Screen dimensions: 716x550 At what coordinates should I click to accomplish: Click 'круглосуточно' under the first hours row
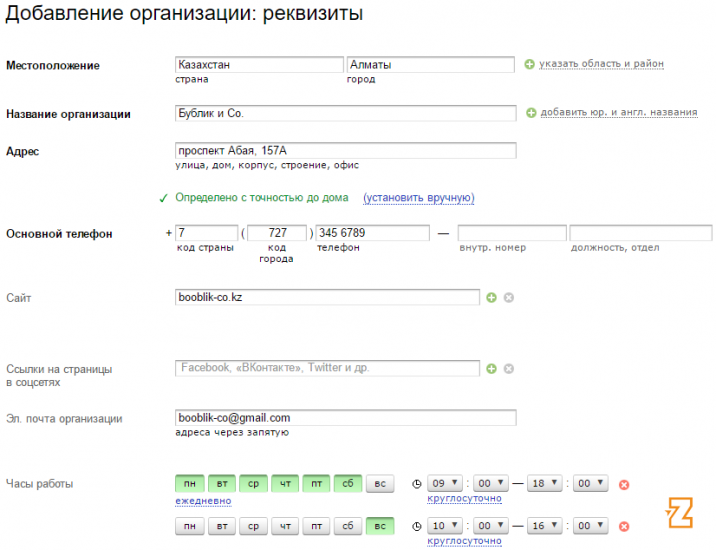point(464,498)
